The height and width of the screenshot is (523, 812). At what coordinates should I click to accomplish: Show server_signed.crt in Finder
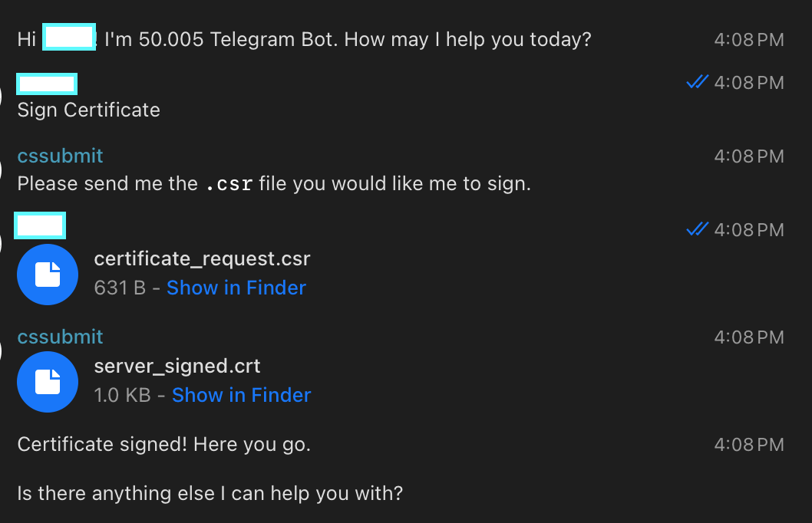pyautogui.click(x=241, y=395)
